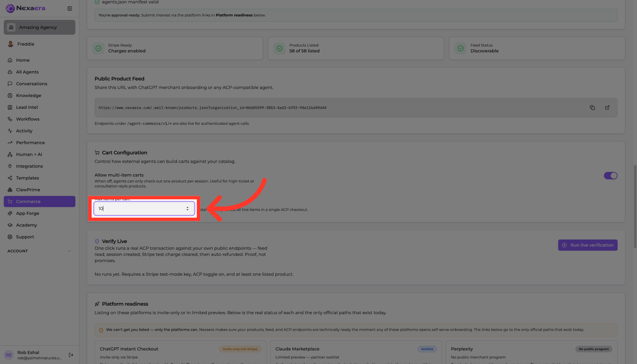Click the No public program badge
The height and width of the screenshot is (364, 637).
pos(594,349)
